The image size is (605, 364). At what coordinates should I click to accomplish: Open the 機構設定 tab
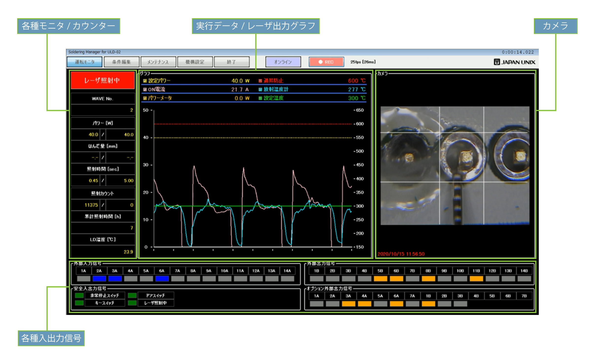tap(195, 62)
